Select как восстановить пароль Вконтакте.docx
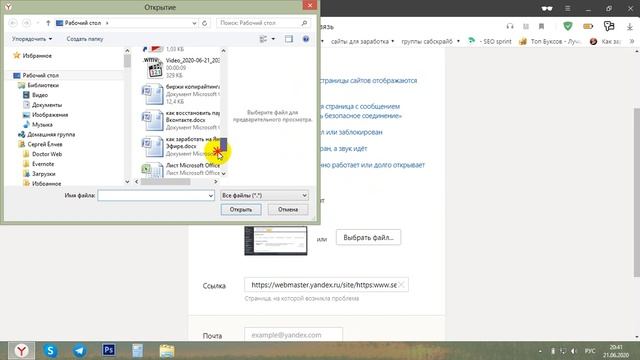This screenshot has height=360, width=640. point(181,120)
